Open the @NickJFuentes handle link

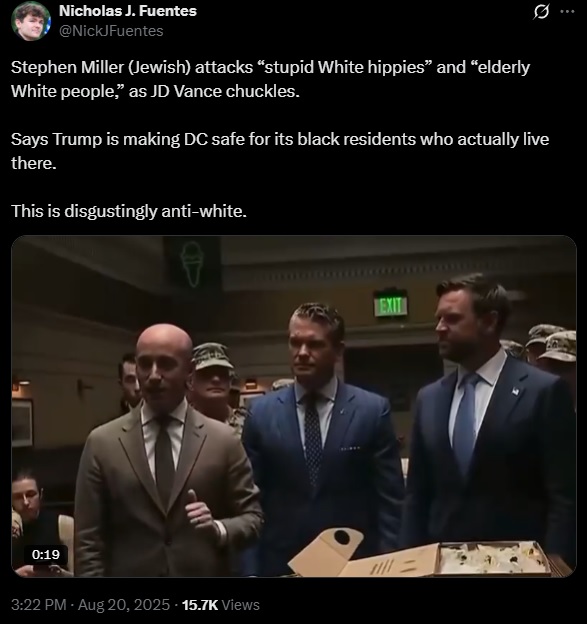point(111,31)
